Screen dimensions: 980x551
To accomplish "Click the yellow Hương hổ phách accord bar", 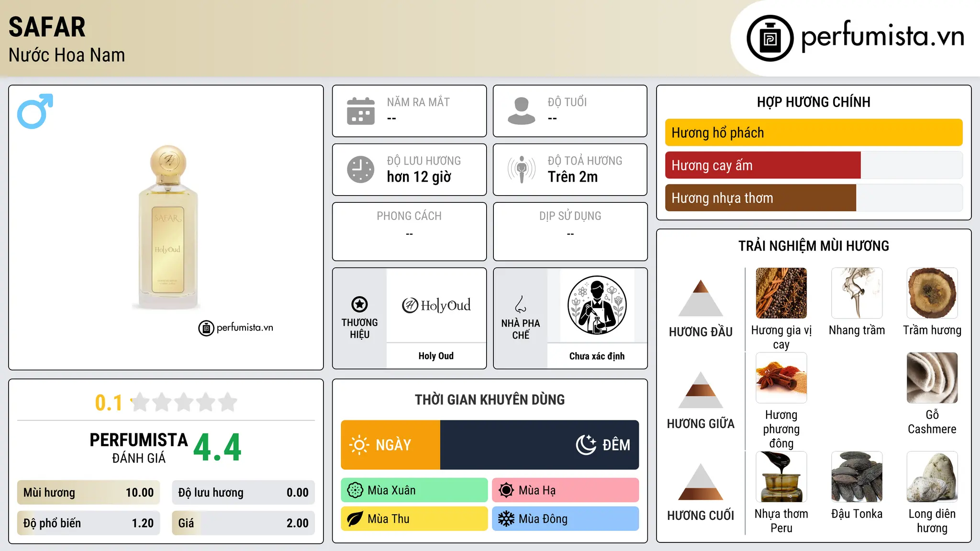I will (x=814, y=132).
